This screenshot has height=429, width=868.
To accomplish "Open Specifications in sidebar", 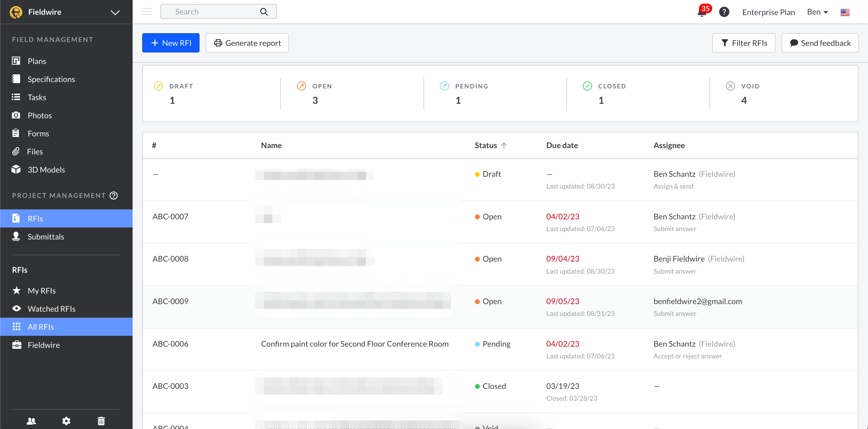I will coord(66,79).
